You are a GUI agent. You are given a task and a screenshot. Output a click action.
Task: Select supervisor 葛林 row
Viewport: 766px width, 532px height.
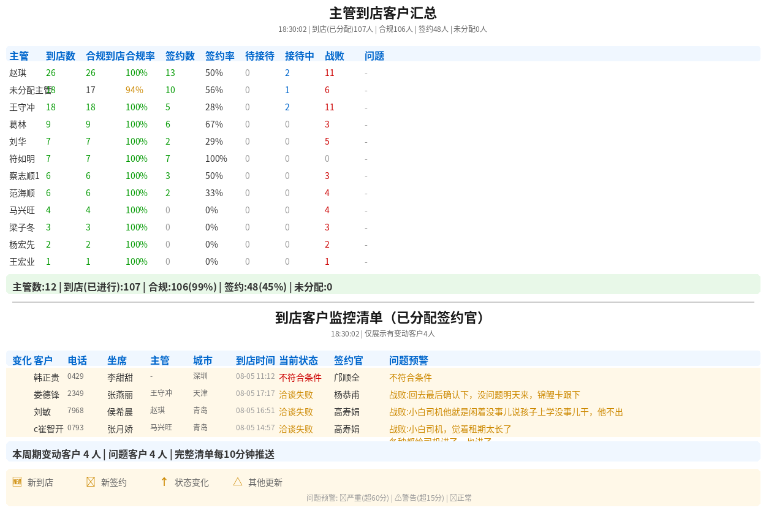[x=18, y=124]
